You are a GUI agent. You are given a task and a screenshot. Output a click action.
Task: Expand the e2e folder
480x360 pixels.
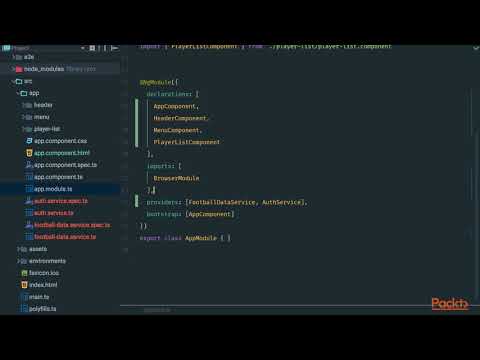pyautogui.click(x=14, y=57)
